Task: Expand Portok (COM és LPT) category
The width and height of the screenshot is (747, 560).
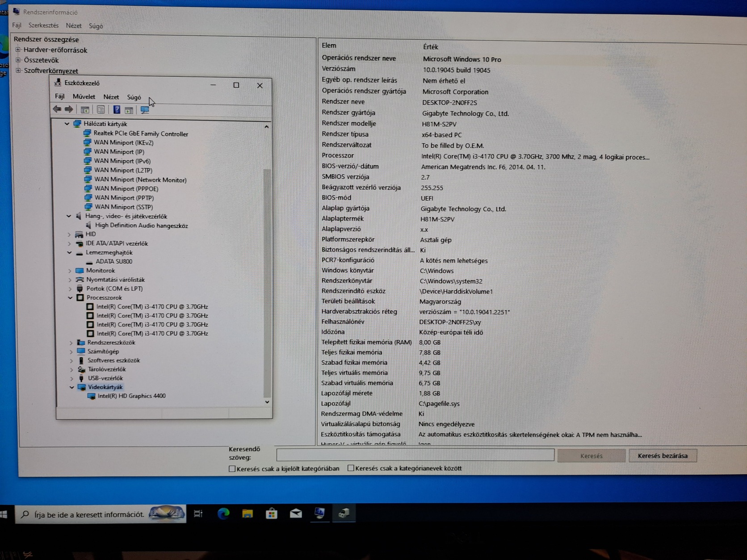Action: [x=70, y=289]
